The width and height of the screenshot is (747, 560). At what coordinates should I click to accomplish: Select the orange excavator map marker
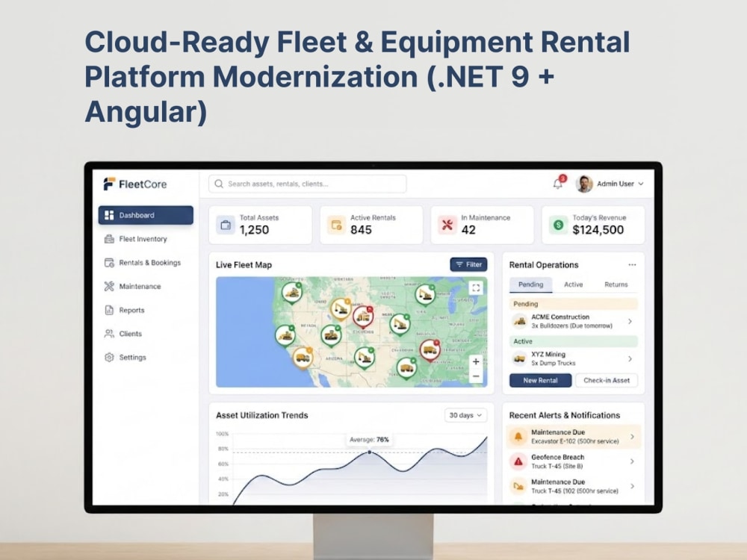coord(341,309)
